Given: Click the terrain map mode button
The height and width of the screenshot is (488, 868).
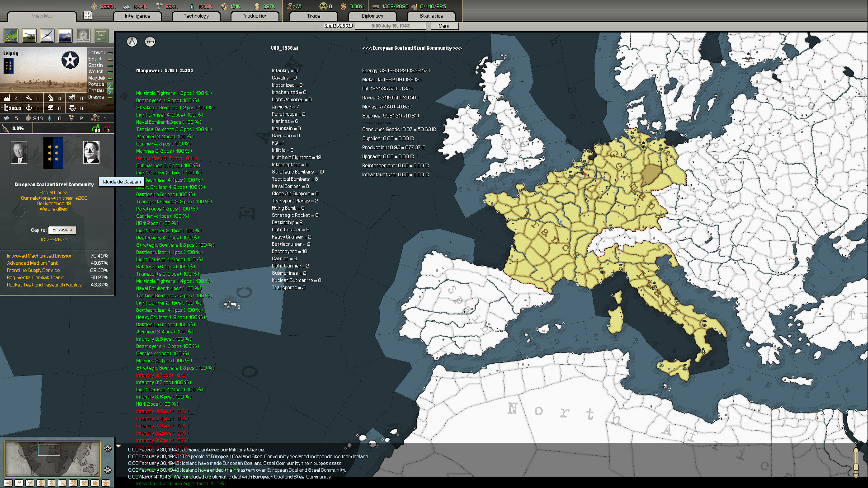Looking at the screenshot, I should point(8,483).
